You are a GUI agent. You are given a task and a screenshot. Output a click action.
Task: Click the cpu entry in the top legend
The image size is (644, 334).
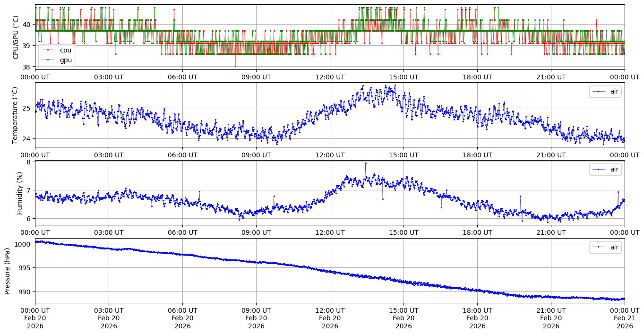(65, 50)
